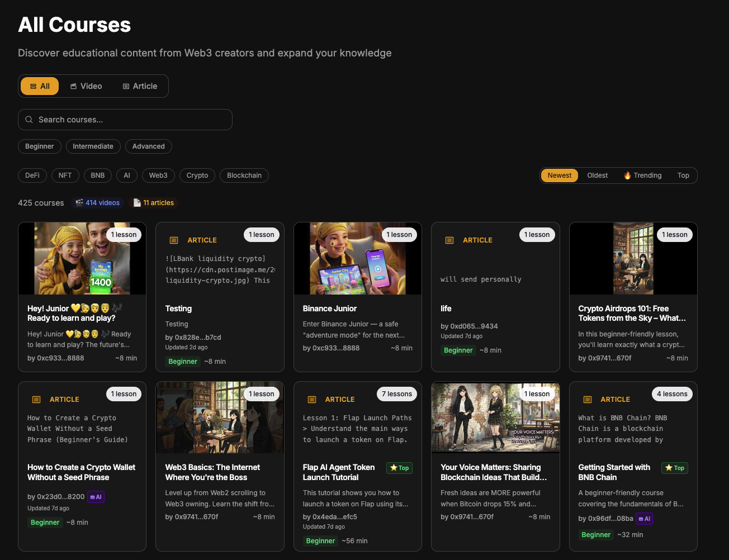Sort courses by Top
Screen dimensions: 729x560
point(683,175)
